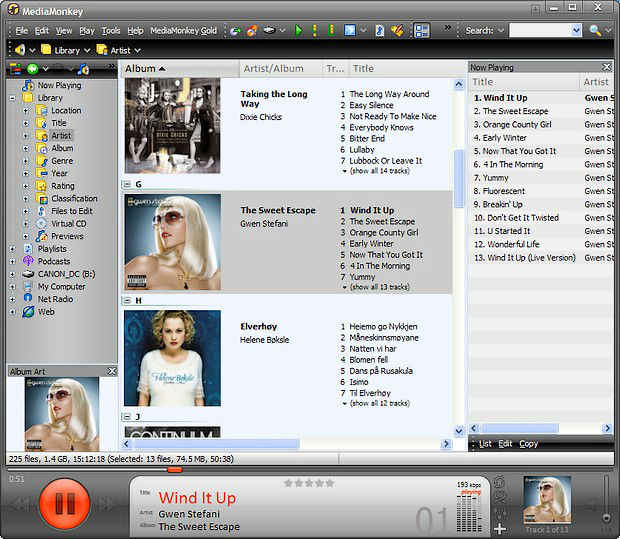Click Copy button under Now Playing

(528, 444)
